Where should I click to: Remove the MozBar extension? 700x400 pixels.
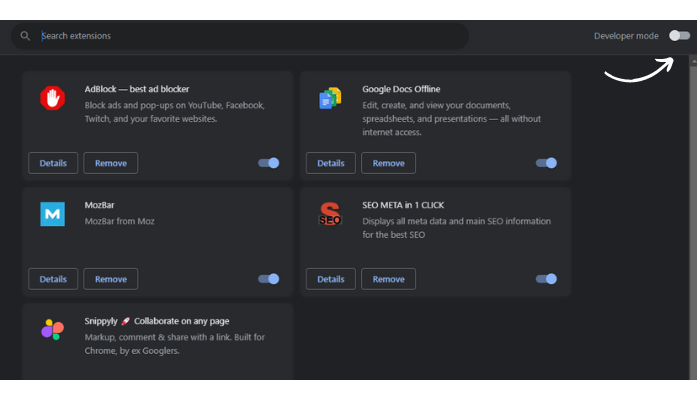pyautogui.click(x=111, y=279)
